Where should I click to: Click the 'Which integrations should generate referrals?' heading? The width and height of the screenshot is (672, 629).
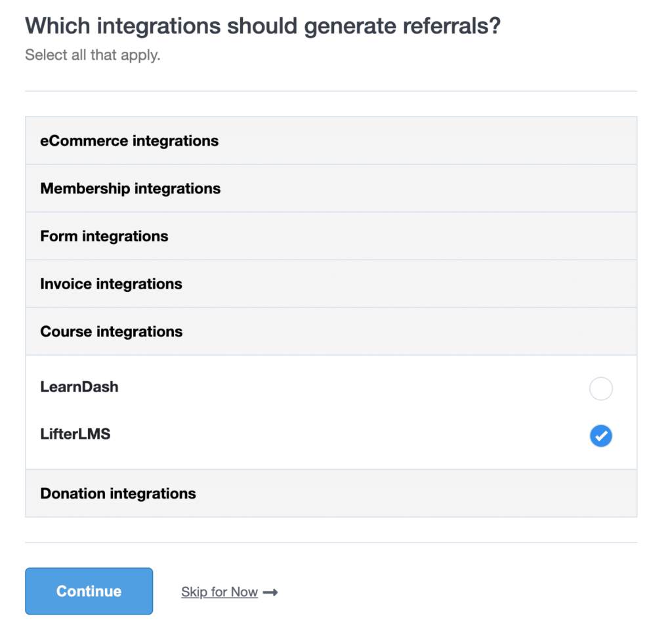(x=262, y=26)
